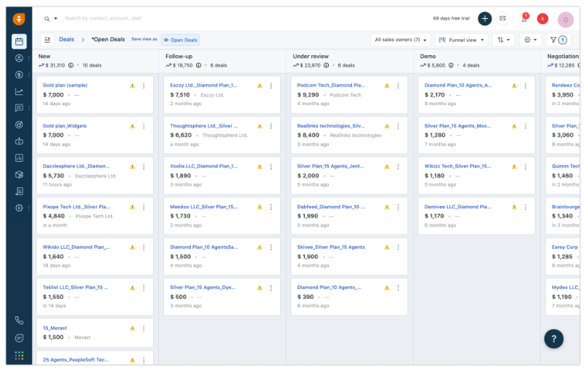588x370 pixels.
Task: Open the chat message icon near sidebar bottom
Action: [19, 338]
